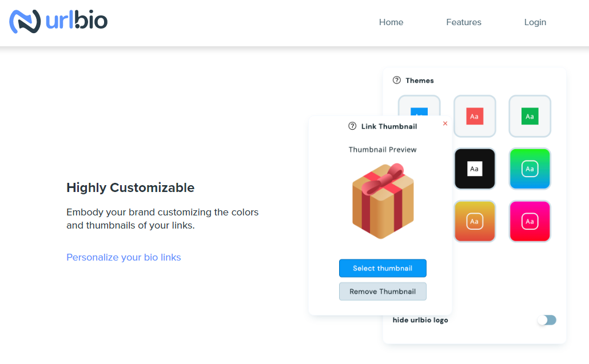
Task: Click the Remove Thumbnail button
Action: pos(383,291)
